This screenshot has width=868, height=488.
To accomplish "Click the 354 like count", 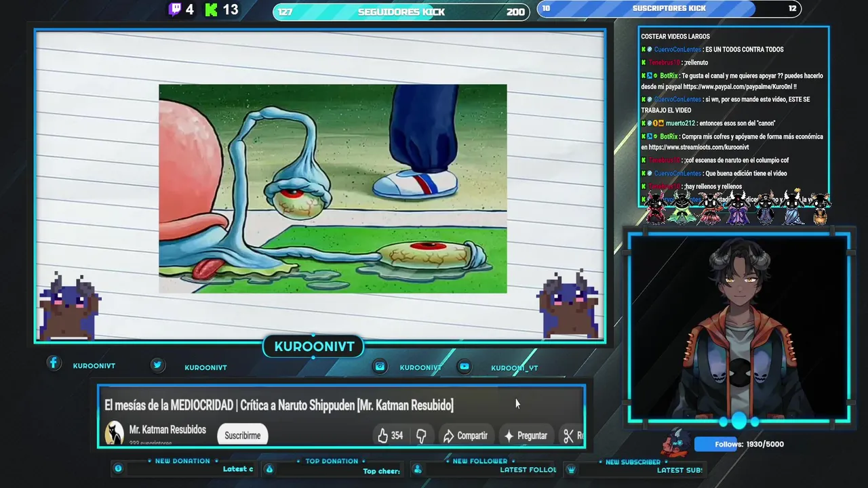I will [397, 436].
